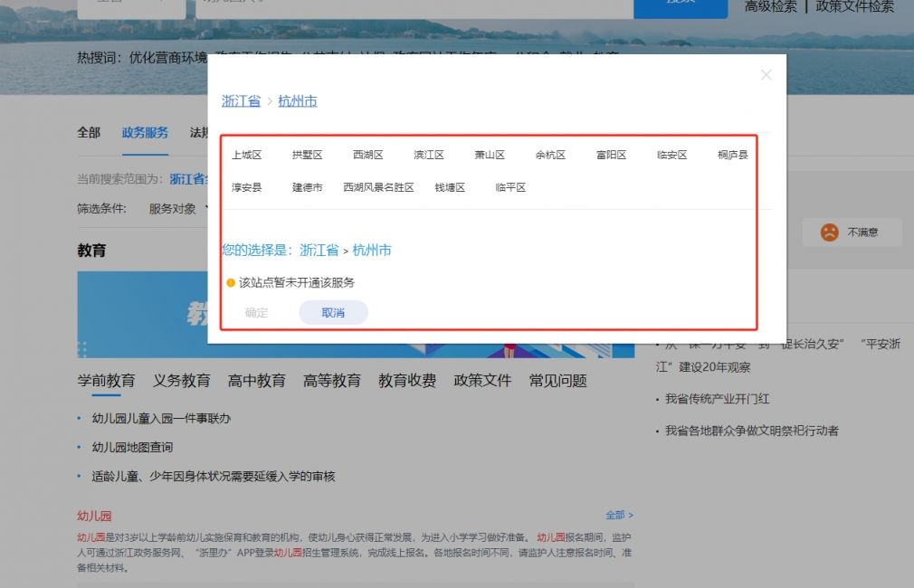Select 桐庐县 county
The image size is (914, 588).
point(733,155)
